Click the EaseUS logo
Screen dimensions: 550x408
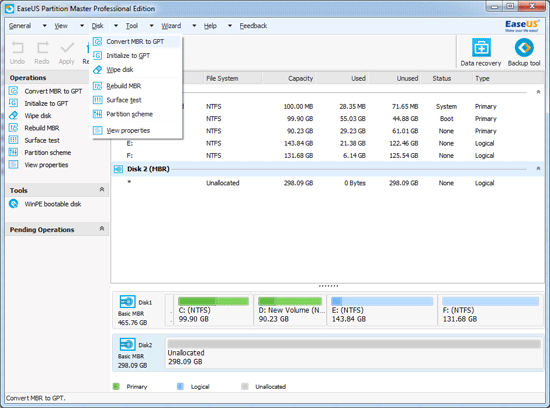[x=522, y=26]
